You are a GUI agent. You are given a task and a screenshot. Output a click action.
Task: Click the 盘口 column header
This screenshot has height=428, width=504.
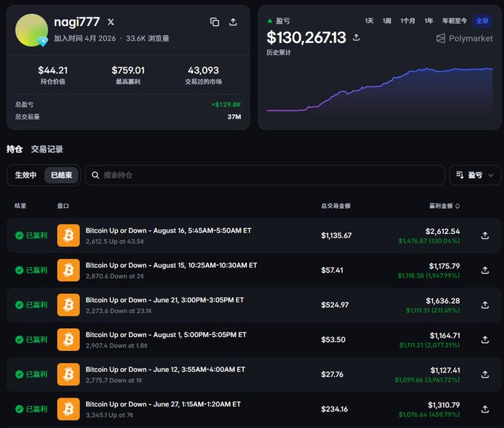tap(63, 206)
